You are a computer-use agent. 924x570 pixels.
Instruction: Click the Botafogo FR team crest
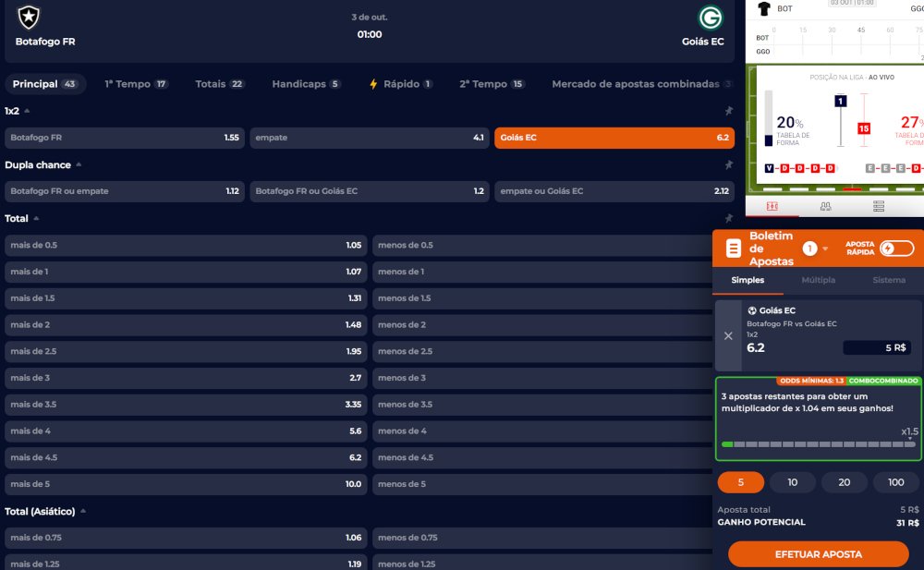click(x=29, y=17)
